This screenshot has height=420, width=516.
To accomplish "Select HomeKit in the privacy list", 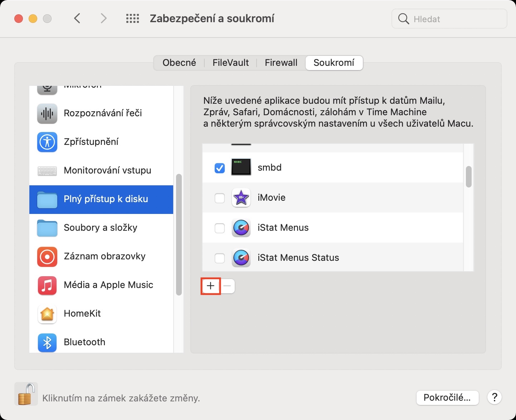I will [x=82, y=314].
